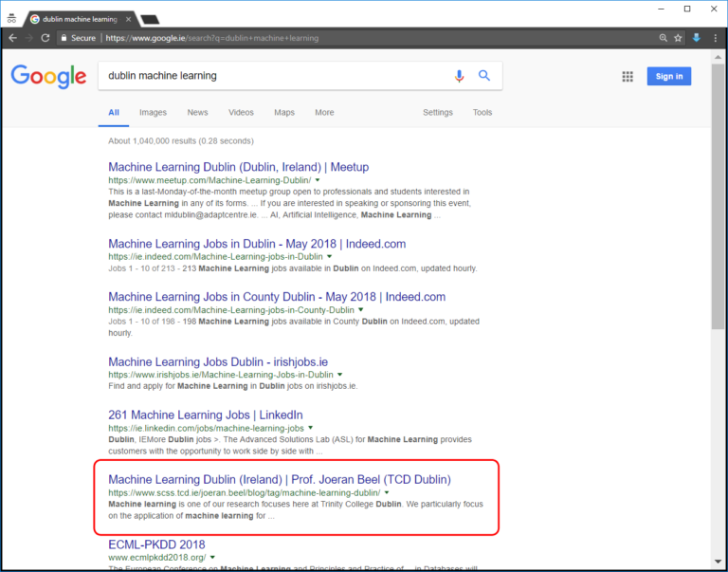
Task: Switch to the Videos tab
Action: 241,113
